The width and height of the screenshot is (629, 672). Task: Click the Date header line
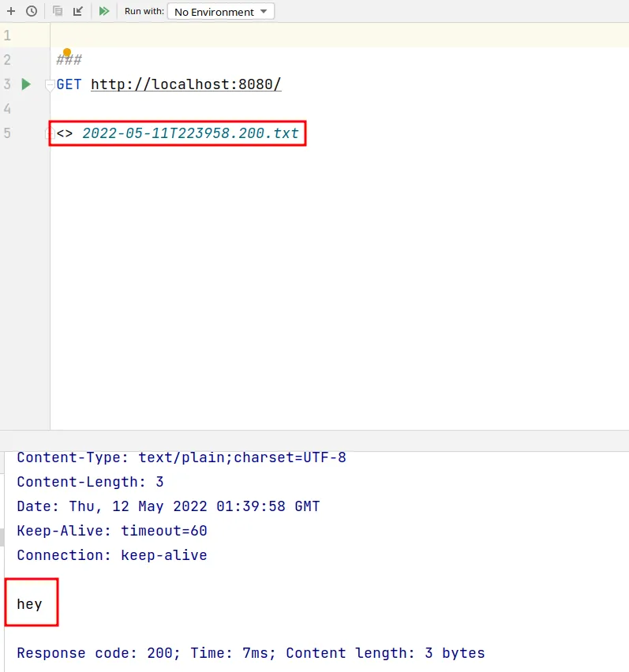[168, 506]
